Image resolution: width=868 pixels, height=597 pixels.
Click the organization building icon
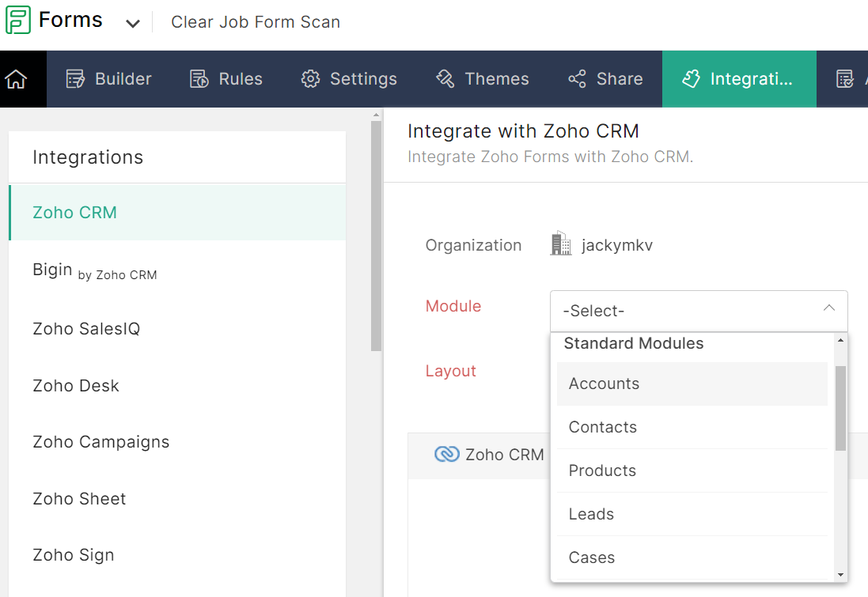pos(561,244)
